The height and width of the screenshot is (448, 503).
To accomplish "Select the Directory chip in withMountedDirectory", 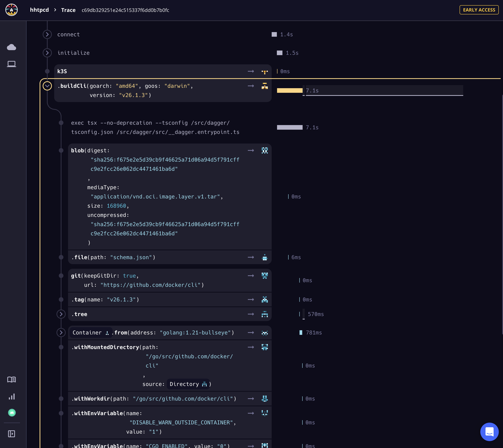I will click(x=188, y=384).
